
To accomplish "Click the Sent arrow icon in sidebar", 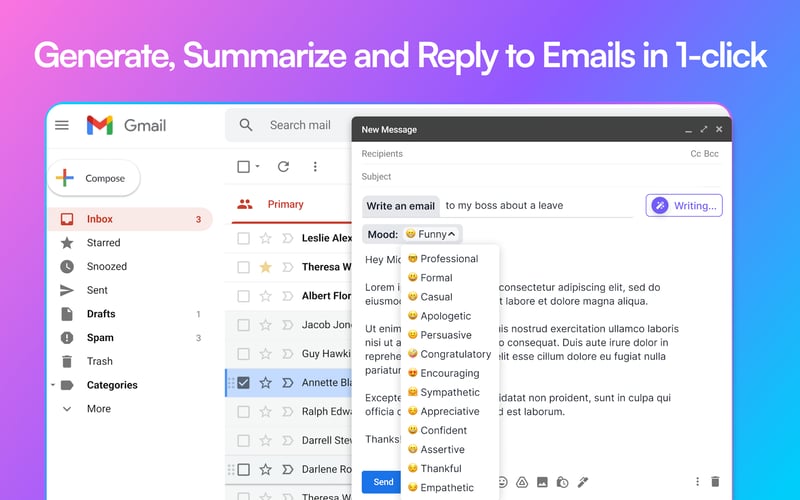I will pos(67,290).
